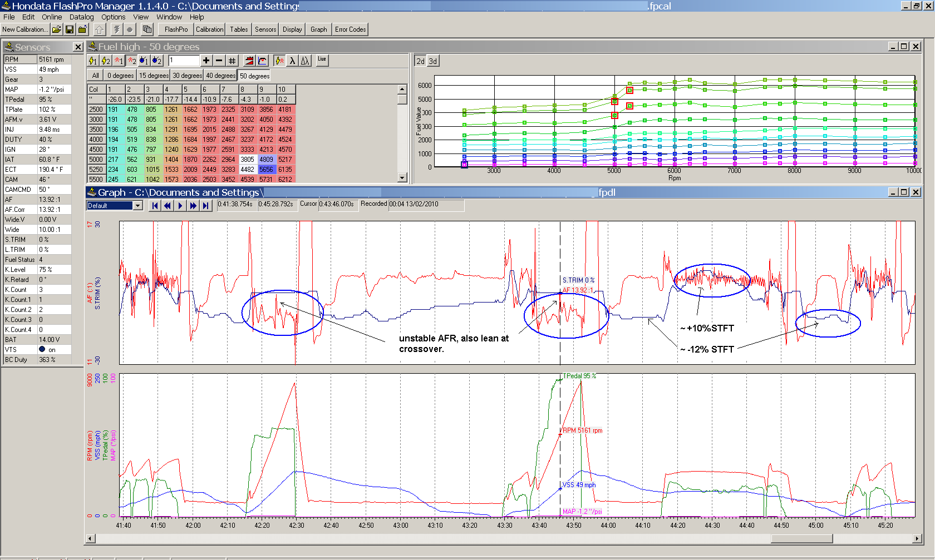Image resolution: width=935 pixels, height=560 pixels.
Task: Click the fuel table scrollbar up arrow
Action: click(402, 89)
